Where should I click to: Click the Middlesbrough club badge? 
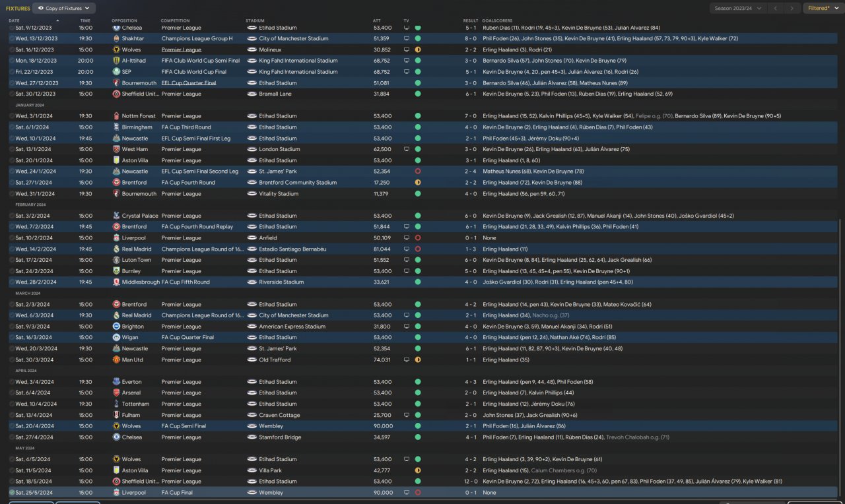tap(116, 282)
